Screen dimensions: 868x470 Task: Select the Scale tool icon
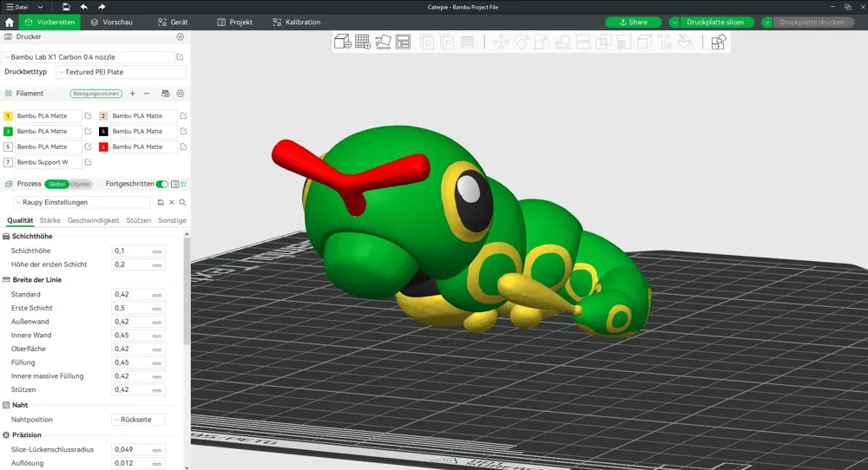(x=542, y=42)
